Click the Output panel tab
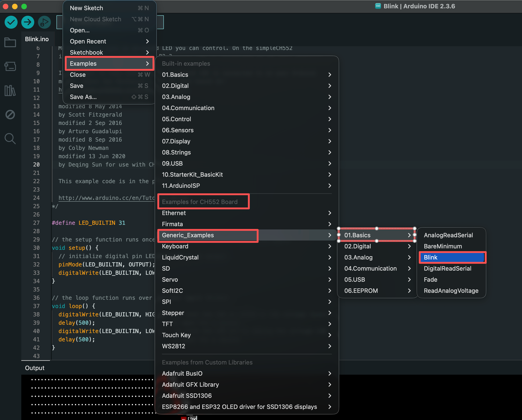The height and width of the screenshot is (420, 522). click(35, 368)
